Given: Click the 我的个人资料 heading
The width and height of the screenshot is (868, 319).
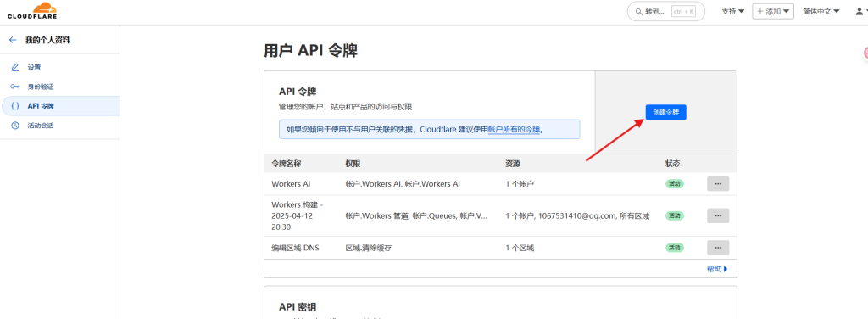Looking at the screenshot, I should [47, 40].
